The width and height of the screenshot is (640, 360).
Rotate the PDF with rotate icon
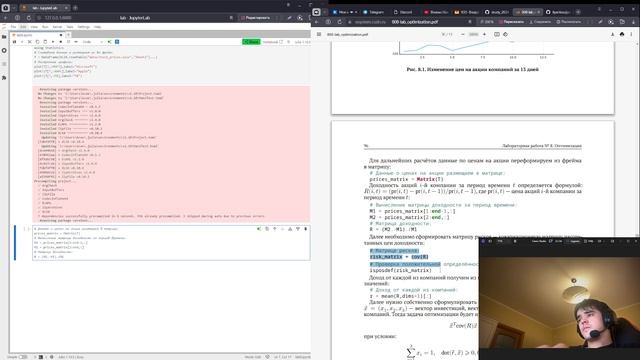[x=505, y=34]
